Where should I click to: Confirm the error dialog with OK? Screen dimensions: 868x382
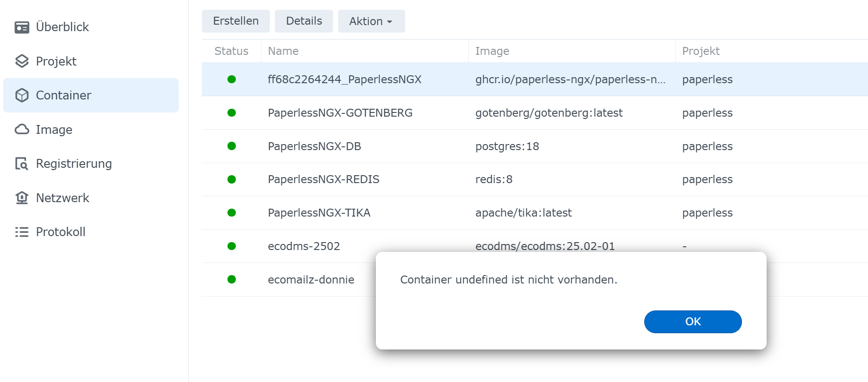tap(692, 322)
